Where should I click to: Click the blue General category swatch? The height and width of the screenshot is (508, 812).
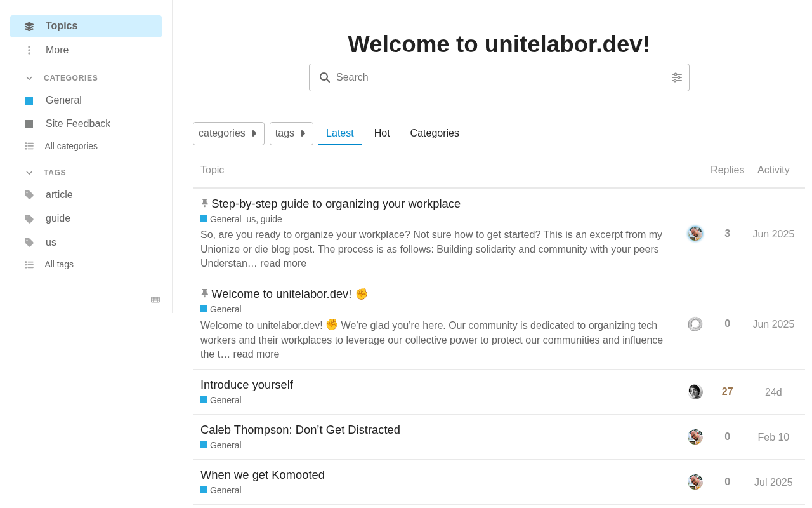pyautogui.click(x=29, y=100)
